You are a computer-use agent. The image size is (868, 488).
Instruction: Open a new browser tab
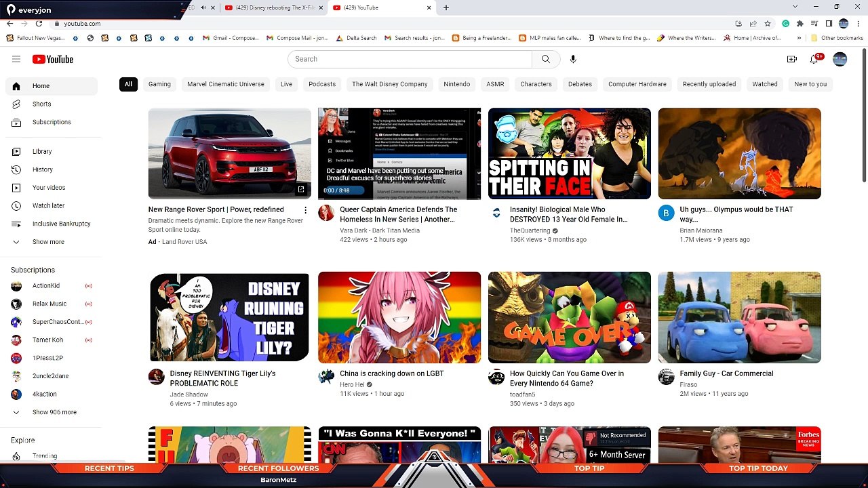coord(446,7)
